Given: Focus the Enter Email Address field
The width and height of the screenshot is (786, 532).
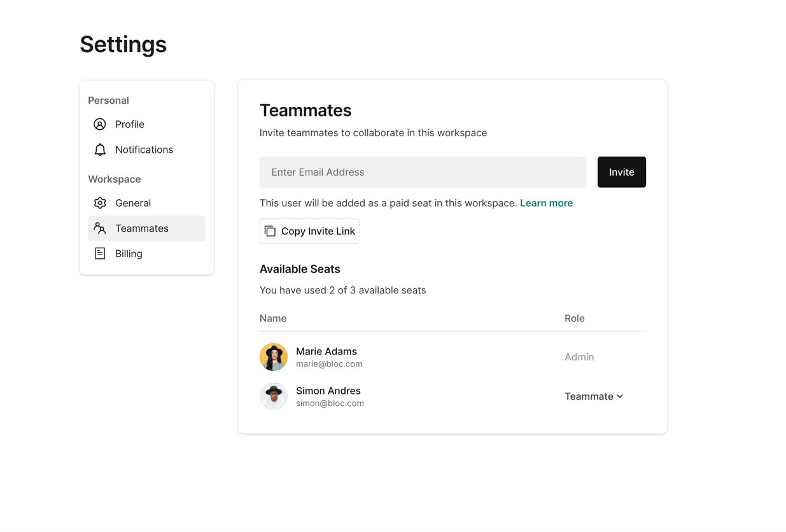Looking at the screenshot, I should coord(423,172).
